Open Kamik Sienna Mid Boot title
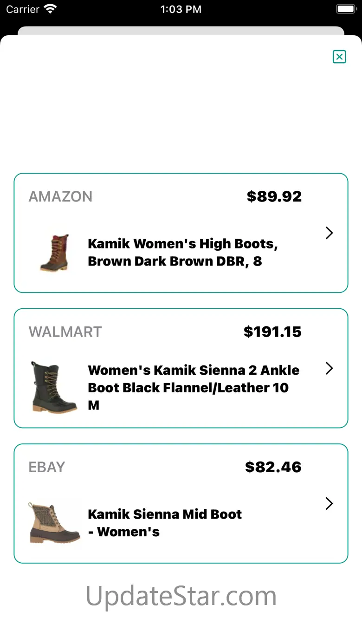The width and height of the screenshot is (362, 644). [165, 523]
